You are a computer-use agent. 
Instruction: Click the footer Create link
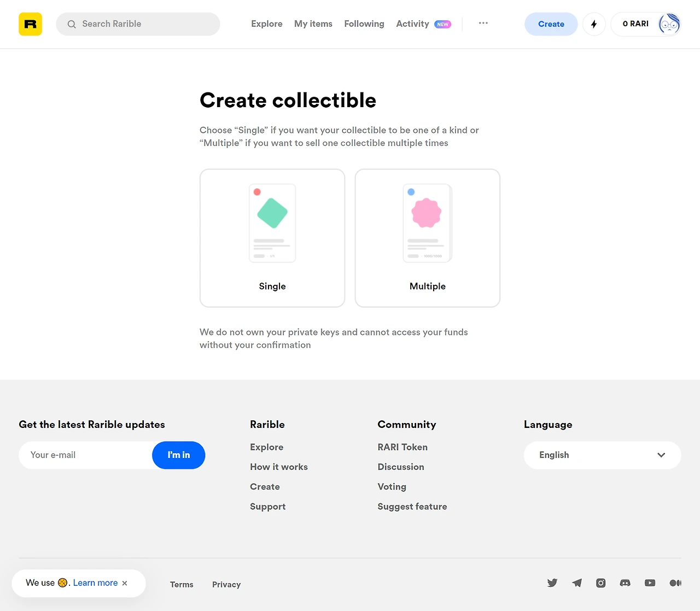pyautogui.click(x=265, y=486)
